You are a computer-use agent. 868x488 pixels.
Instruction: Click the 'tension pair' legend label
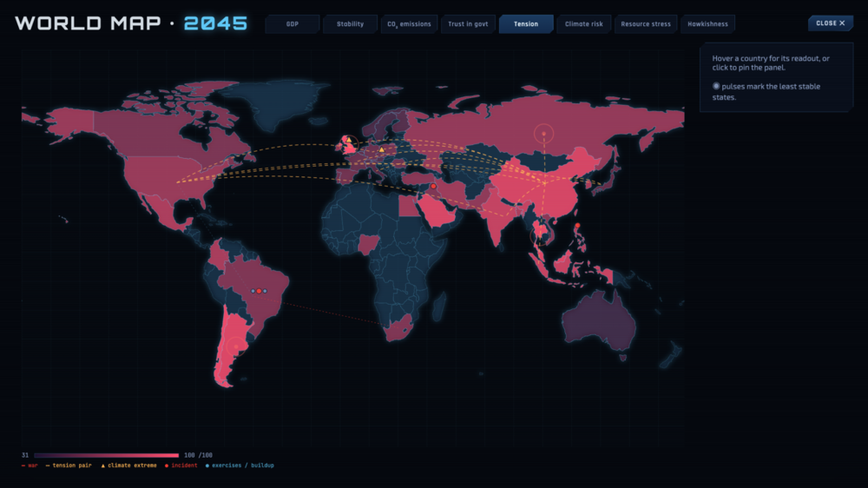tap(72, 465)
